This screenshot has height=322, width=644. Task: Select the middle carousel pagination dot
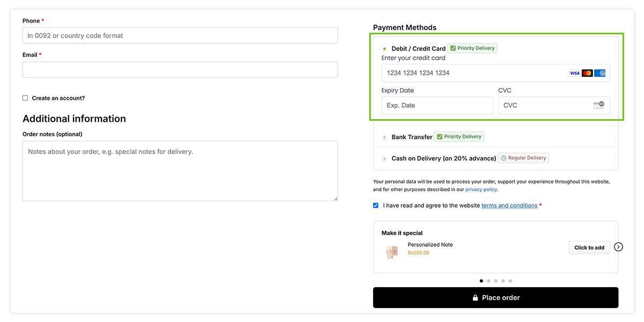click(496, 281)
